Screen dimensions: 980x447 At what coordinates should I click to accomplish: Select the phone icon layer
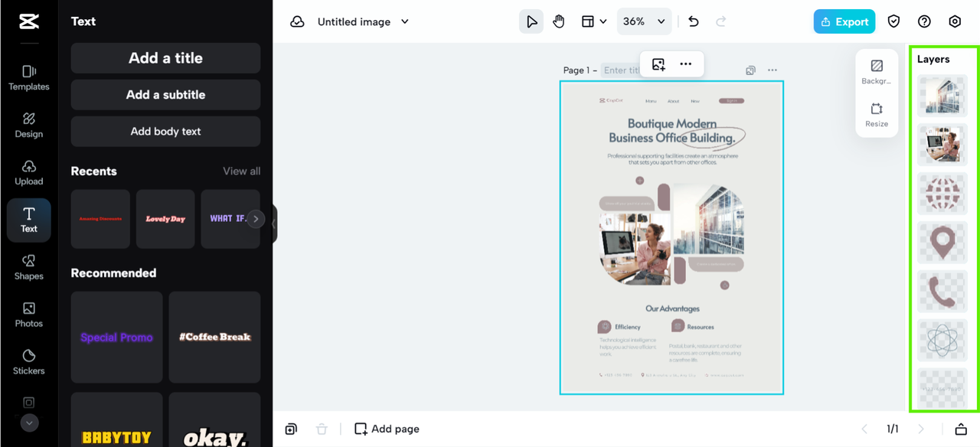(942, 292)
